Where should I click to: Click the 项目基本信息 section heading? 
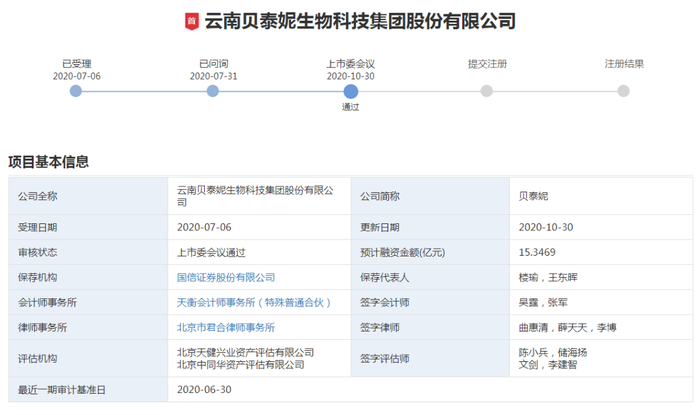click(49, 162)
